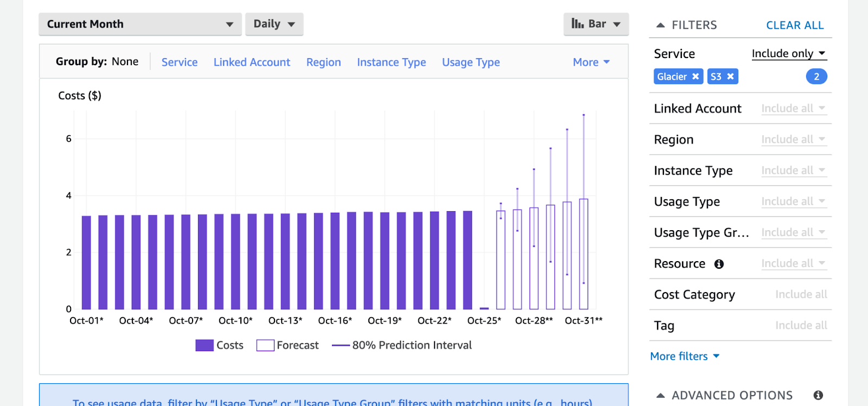Open the Bar chart type dropdown
868x406 pixels.
coord(596,24)
